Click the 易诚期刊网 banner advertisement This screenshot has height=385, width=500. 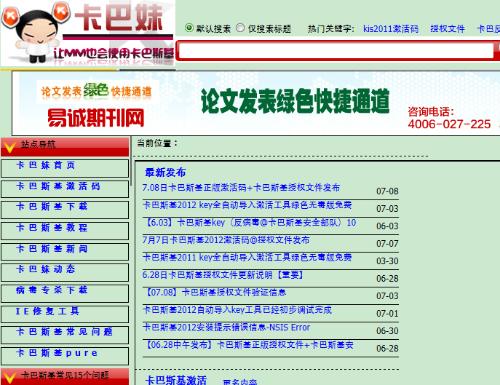tap(256, 103)
